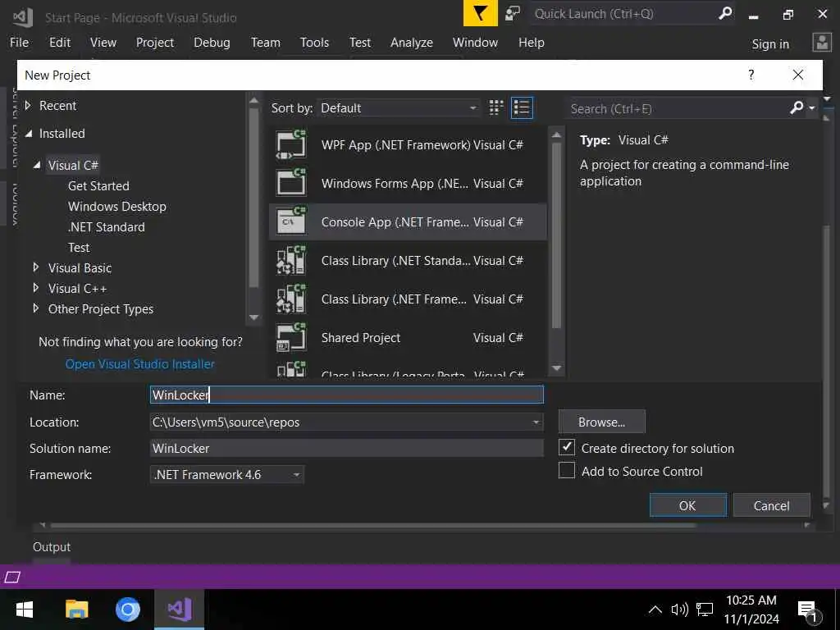Switch template list to medium icons list view
This screenshot has width=840, height=630.
pos(522,107)
